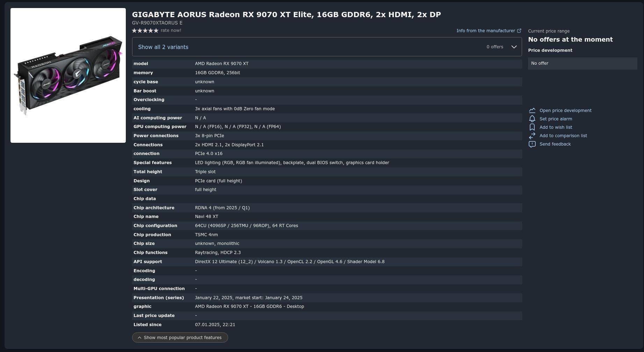Click the 0 offers label
The height and width of the screenshot is (352, 644).
pos(495,47)
